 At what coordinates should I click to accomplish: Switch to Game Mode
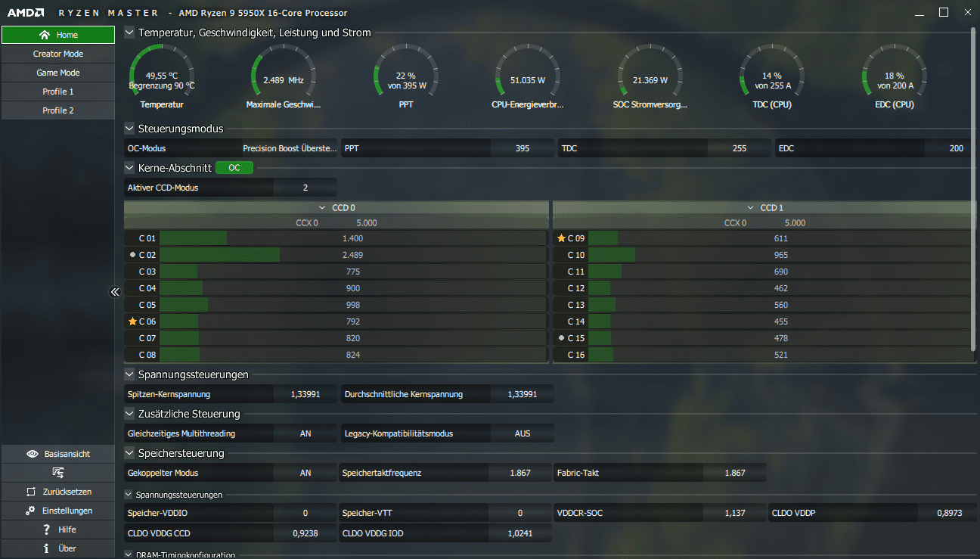click(58, 73)
